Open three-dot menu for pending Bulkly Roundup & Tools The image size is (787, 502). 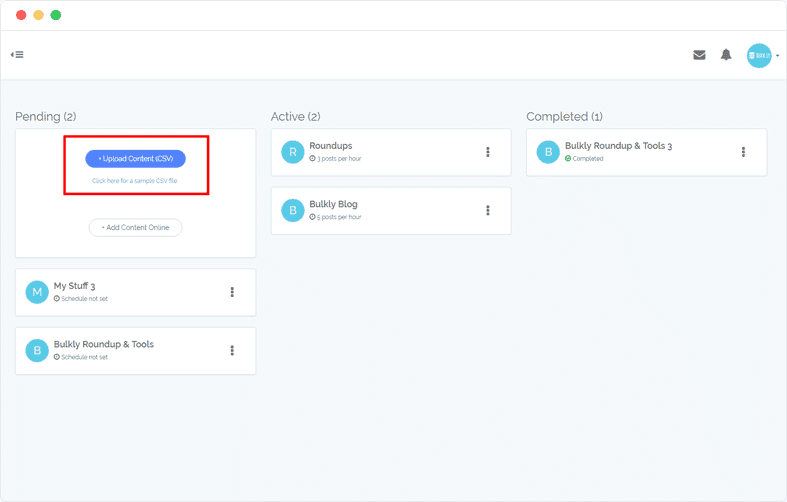pyautogui.click(x=232, y=351)
